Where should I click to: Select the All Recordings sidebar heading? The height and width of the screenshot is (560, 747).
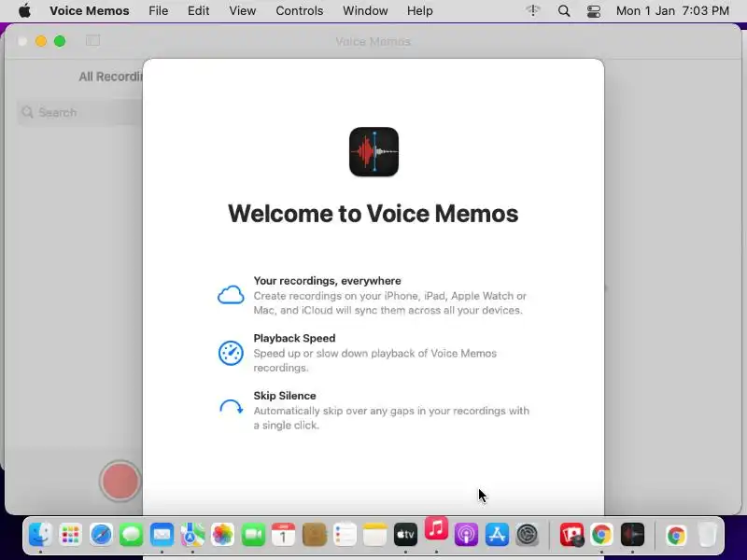pyautogui.click(x=111, y=77)
